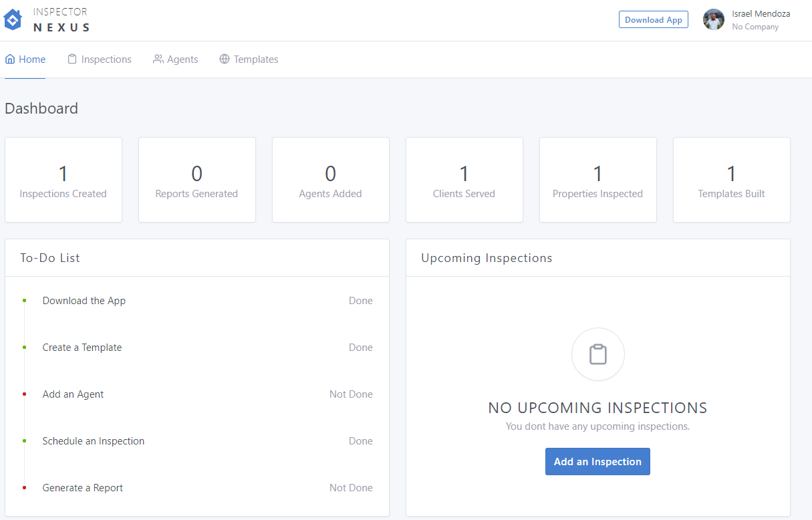The width and height of the screenshot is (812, 520).
Task: Click the Templates Built card
Action: click(731, 180)
